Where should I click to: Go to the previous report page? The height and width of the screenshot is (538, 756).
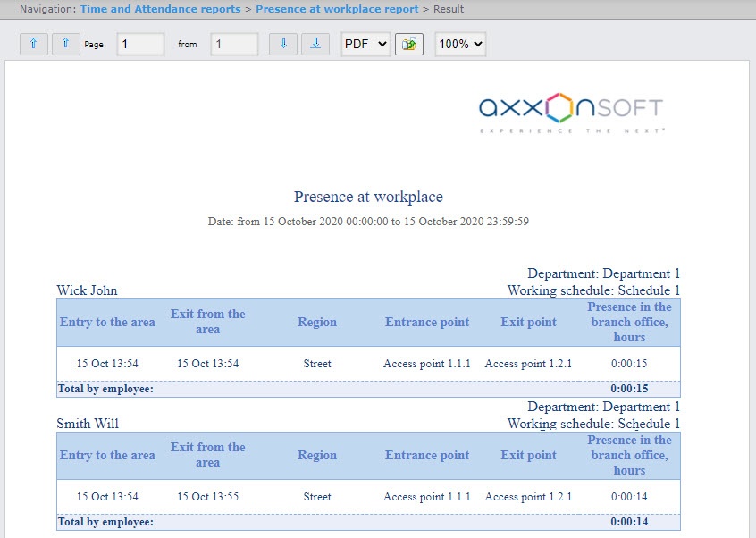(x=66, y=44)
